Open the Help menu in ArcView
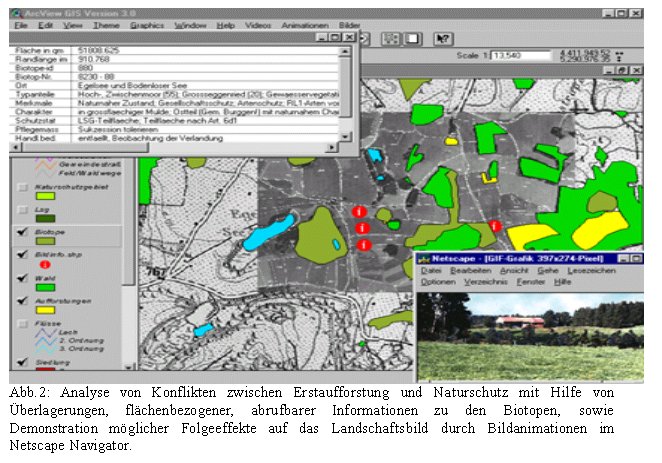The image size is (662, 463). click(x=226, y=25)
